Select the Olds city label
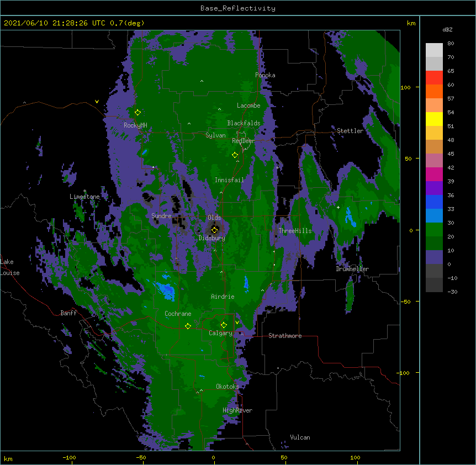 pos(214,218)
